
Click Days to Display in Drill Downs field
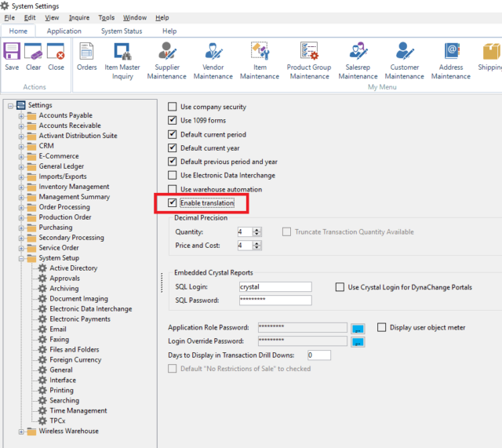click(319, 355)
